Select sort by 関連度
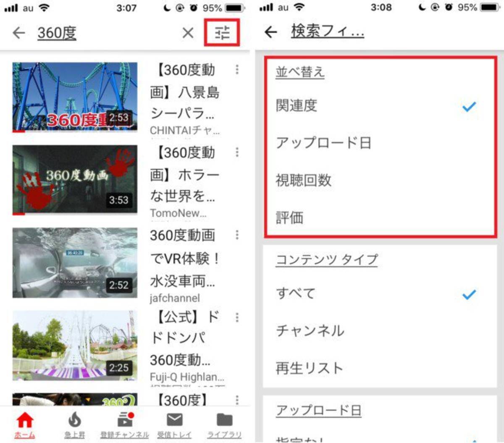The image size is (504, 443). pos(380,106)
